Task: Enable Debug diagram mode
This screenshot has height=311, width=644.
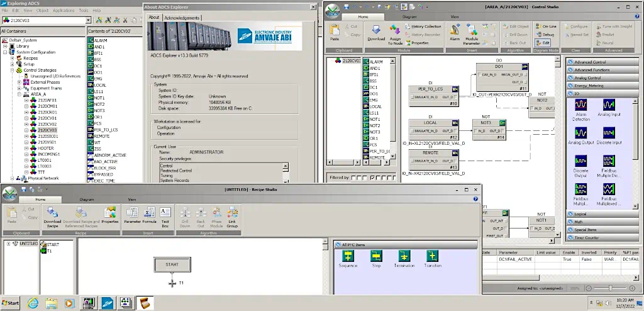Action: click(x=545, y=35)
